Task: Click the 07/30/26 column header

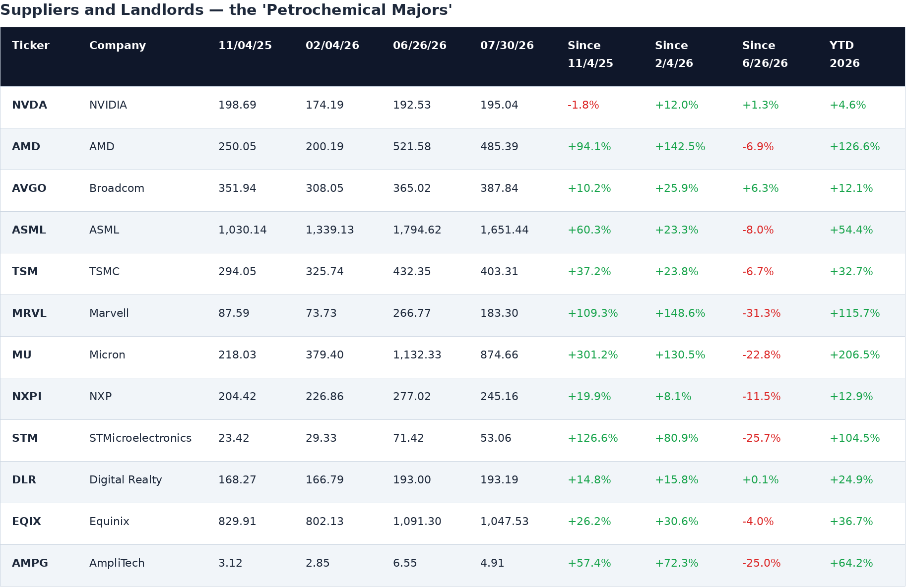Action: click(507, 46)
